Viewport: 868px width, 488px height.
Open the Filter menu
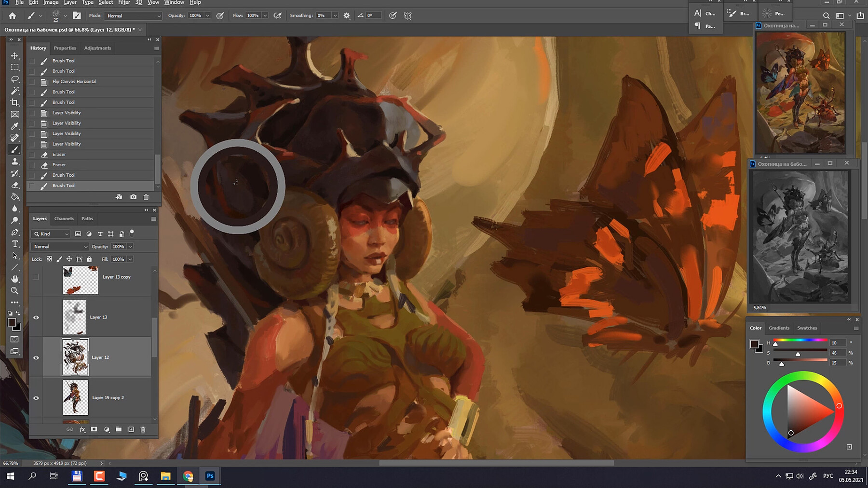124,2
